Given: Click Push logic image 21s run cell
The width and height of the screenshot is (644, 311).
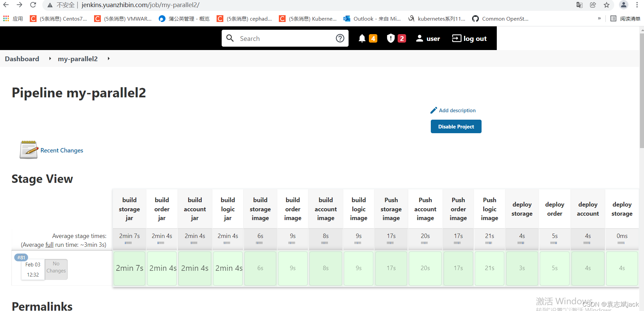Looking at the screenshot, I should click(x=490, y=268).
